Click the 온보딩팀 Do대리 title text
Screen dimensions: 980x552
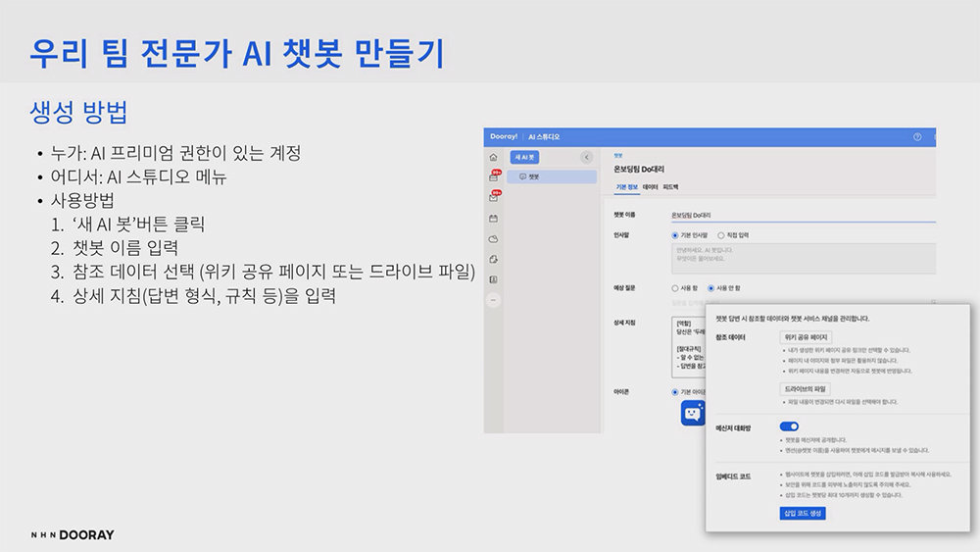tap(639, 170)
